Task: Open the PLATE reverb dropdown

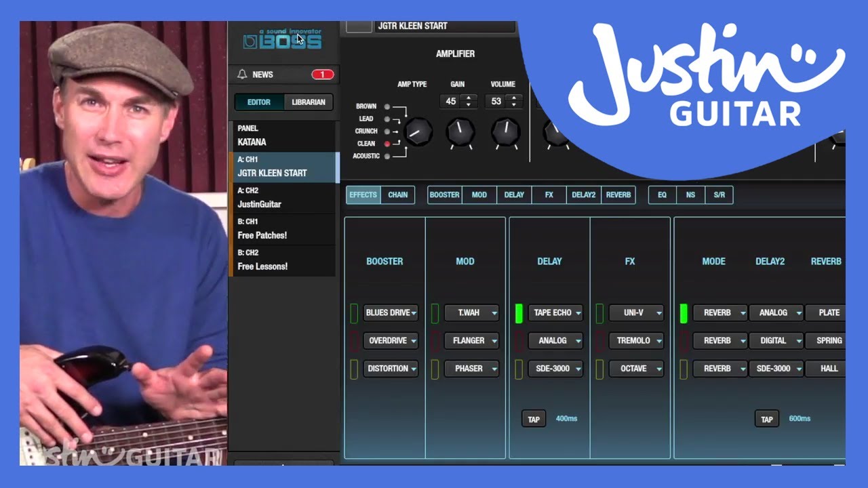Action: (826, 313)
